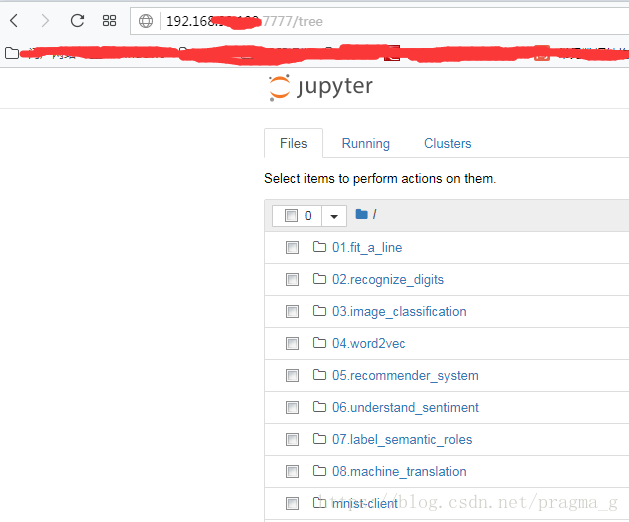Screen dimensions: 629x522
Task: Open the 06.understand_sentiment folder link
Action: (405, 408)
